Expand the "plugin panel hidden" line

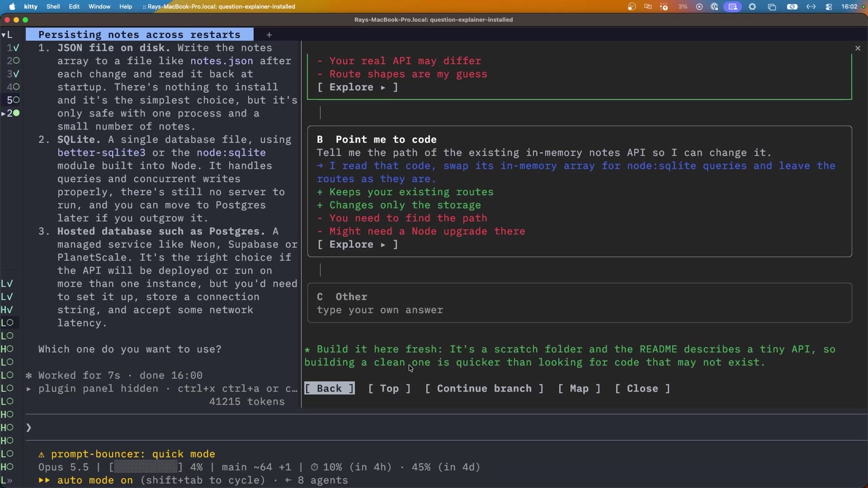click(x=29, y=389)
